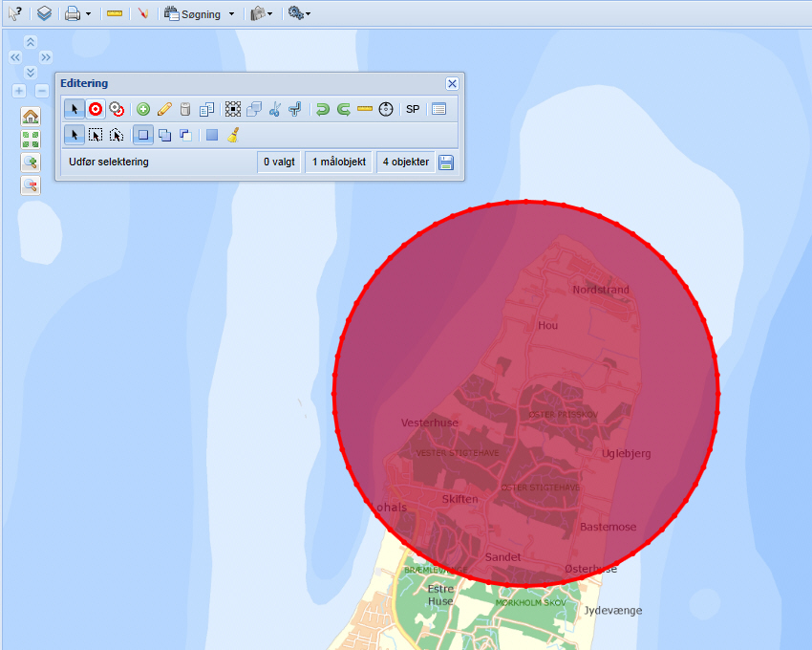812x650 pixels.
Task: Click the green four-squares overview icon
Action: (x=31, y=140)
